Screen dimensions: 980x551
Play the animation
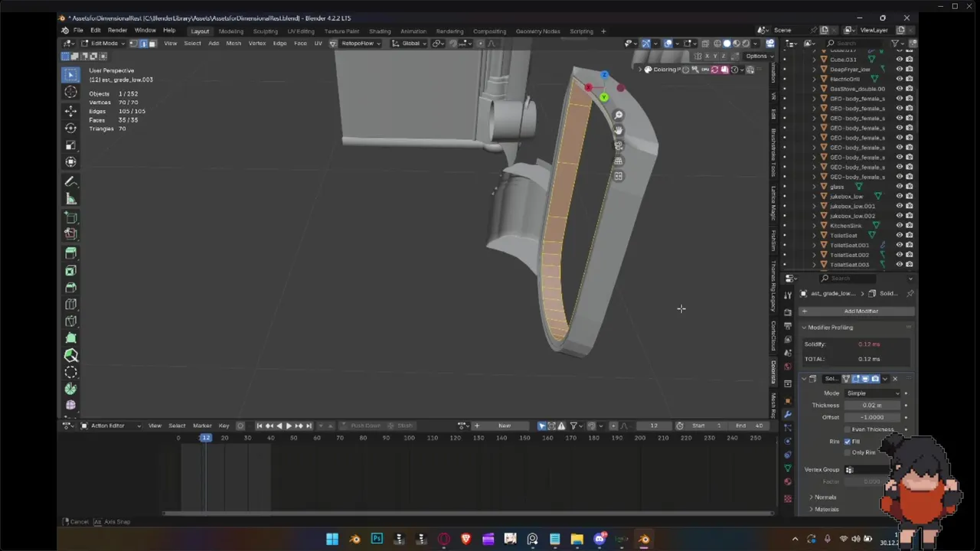coord(289,425)
